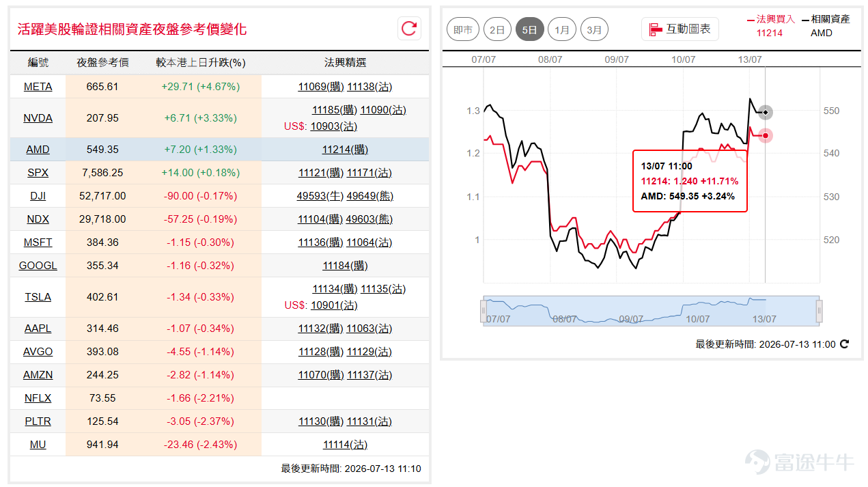Open TSLA put warrant 11135(沽)
Viewport: 868px width, 487px height.
[383, 289]
